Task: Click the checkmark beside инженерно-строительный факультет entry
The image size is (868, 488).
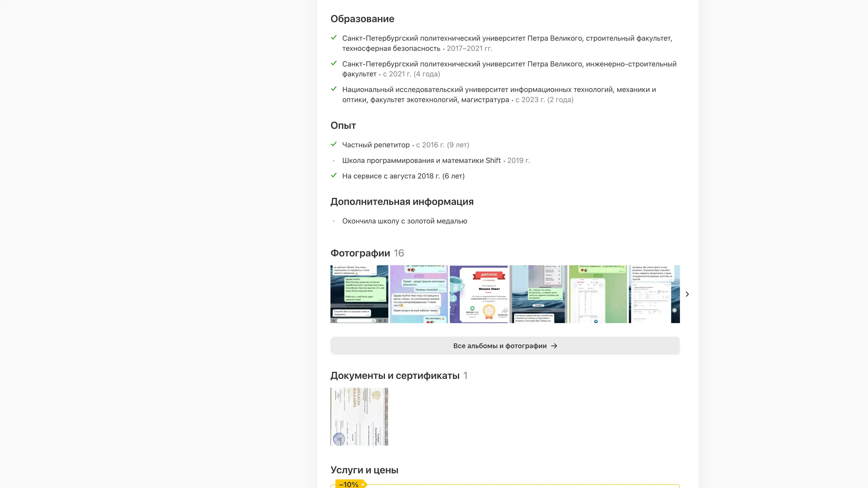Action: (334, 63)
